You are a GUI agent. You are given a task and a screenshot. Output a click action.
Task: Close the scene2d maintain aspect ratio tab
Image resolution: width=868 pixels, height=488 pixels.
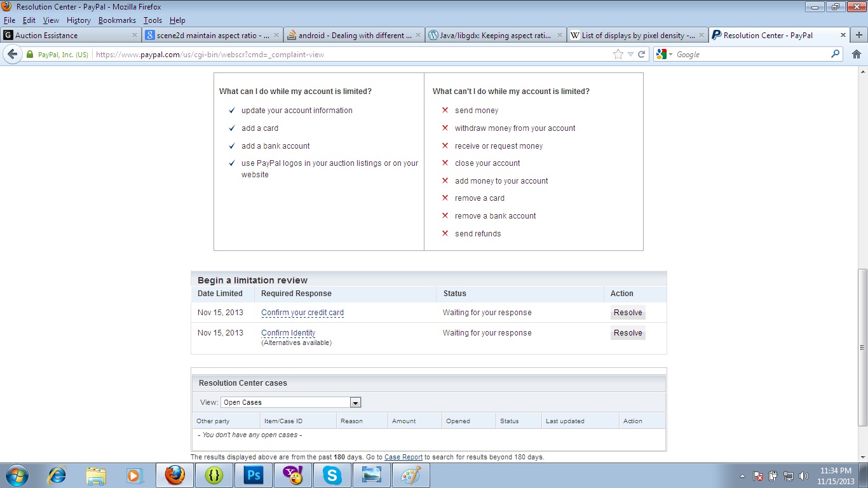click(276, 36)
